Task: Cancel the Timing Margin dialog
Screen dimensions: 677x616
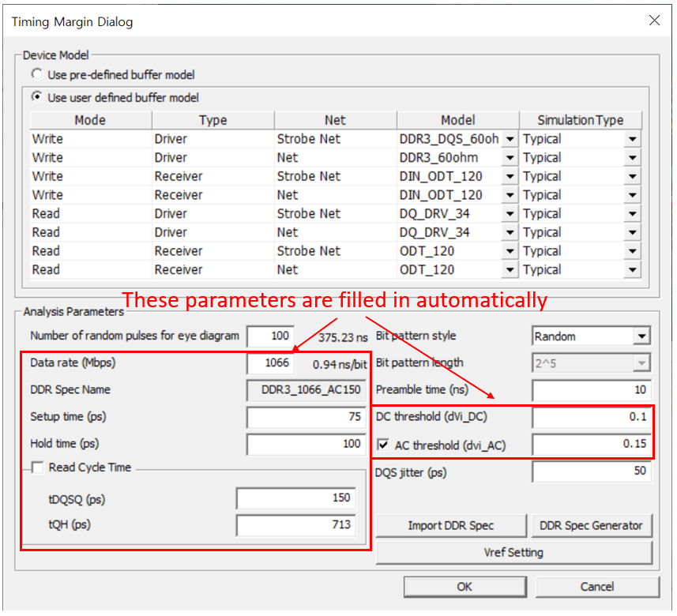Action: tap(596, 586)
